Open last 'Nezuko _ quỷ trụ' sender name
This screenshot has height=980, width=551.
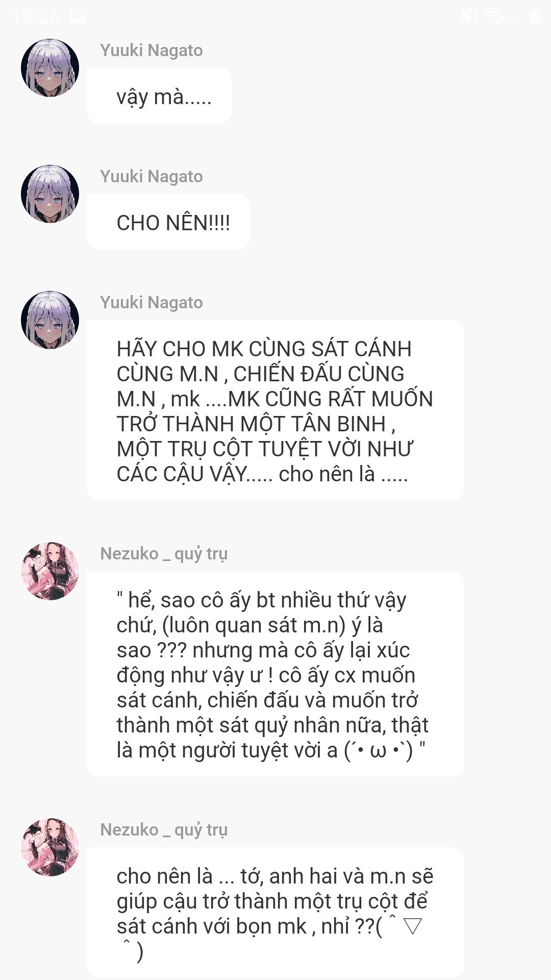[x=164, y=830]
